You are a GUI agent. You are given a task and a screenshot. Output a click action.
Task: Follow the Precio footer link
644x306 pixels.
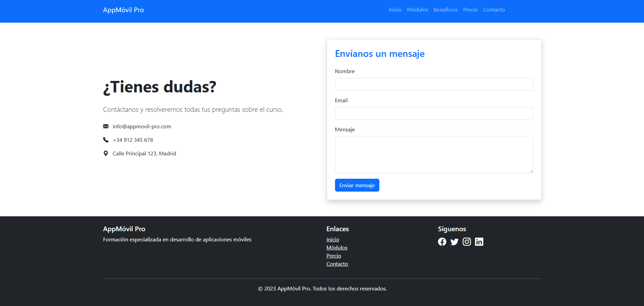click(x=334, y=256)
